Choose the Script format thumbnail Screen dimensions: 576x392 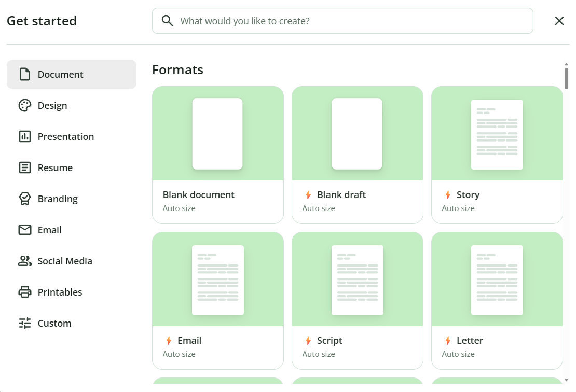(357, 279)
